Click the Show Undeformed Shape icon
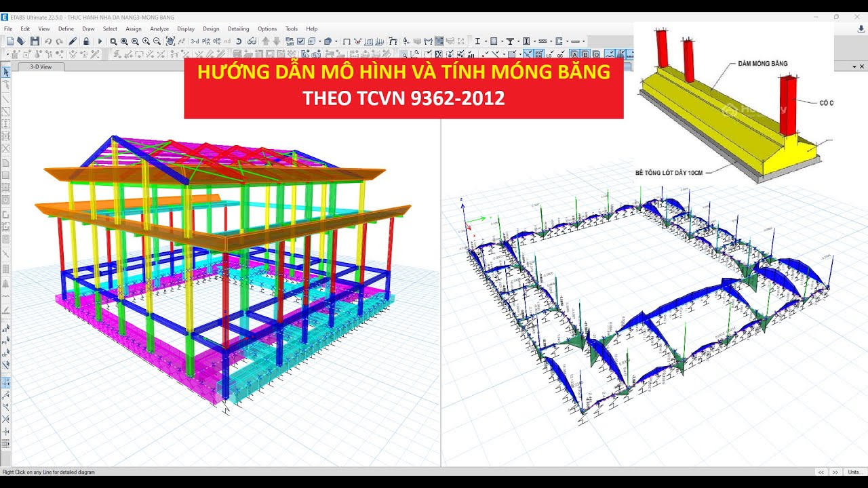868x488 pixels. pyautogui.click(x=347, y=41)
